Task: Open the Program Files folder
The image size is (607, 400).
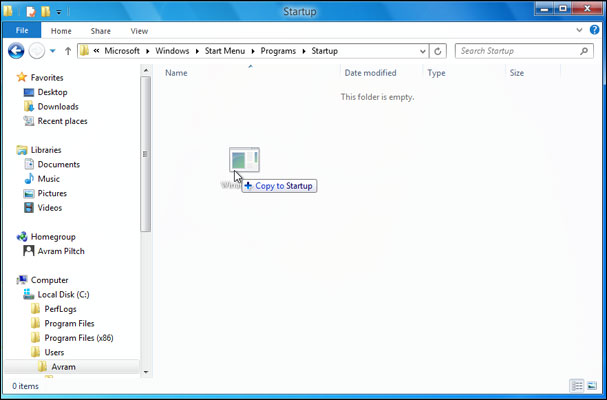Action: coord(69,323)
